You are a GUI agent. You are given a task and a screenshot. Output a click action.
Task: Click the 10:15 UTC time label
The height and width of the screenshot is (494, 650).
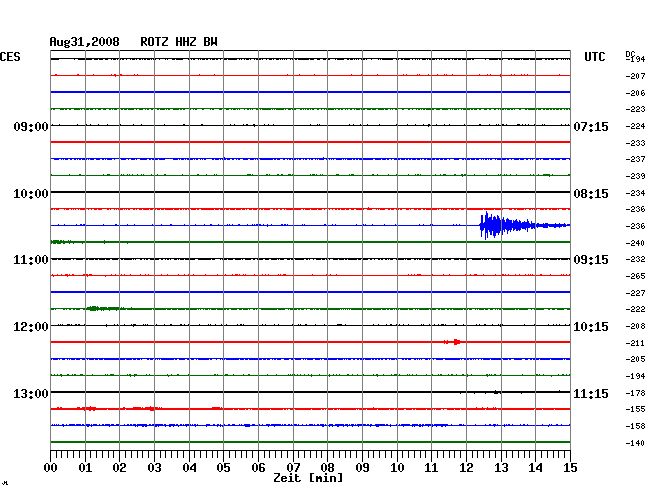point(591,327)
